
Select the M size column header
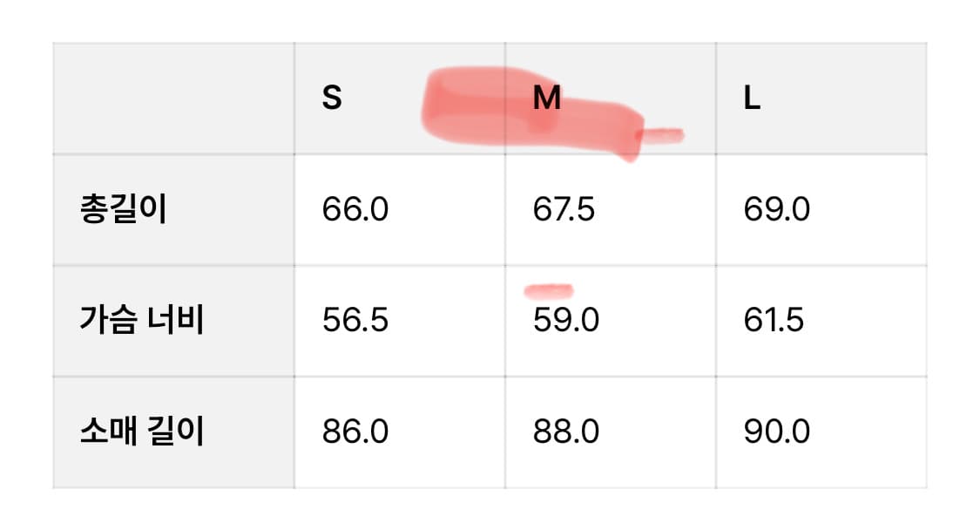[x=546, y=99]
